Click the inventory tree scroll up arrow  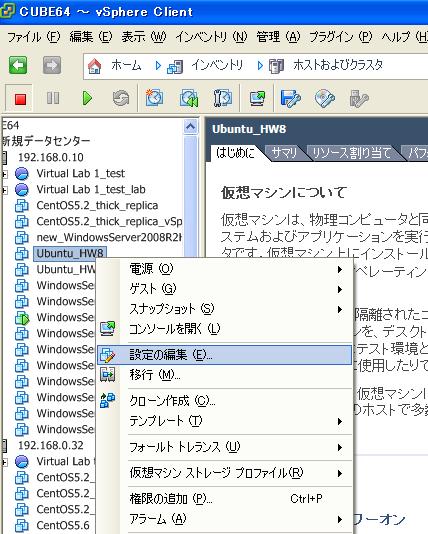pyautogui.click(x=190, y=127)
